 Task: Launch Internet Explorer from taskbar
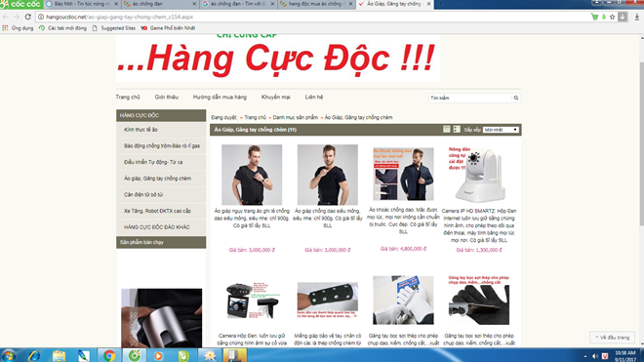tap(34, 355)
